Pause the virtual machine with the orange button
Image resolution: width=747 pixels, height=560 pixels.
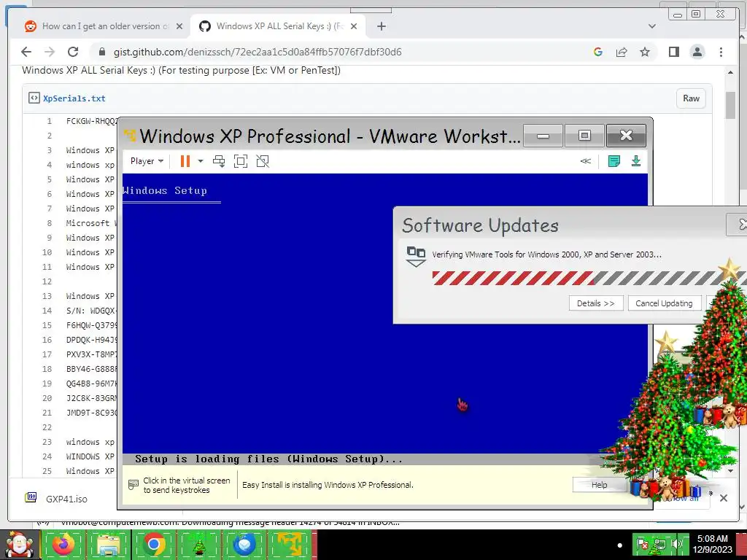pos(185,161)
